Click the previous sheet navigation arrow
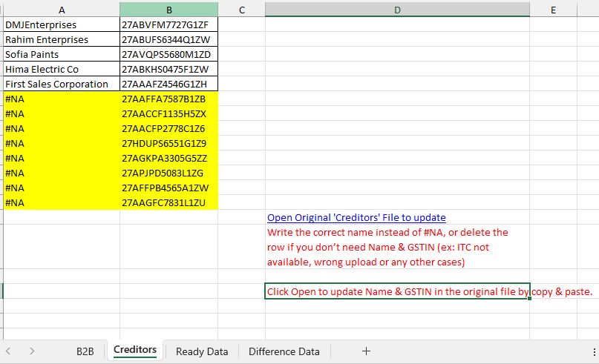599x364 pixels. tap(10, 351)
